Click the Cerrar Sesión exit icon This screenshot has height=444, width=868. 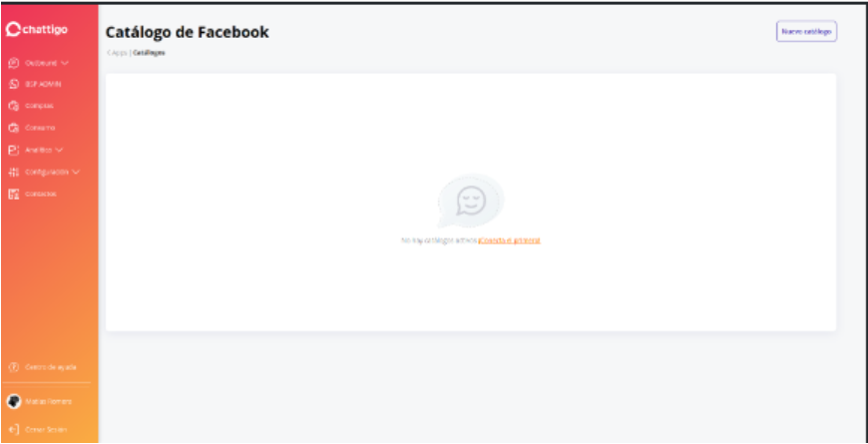14,429
